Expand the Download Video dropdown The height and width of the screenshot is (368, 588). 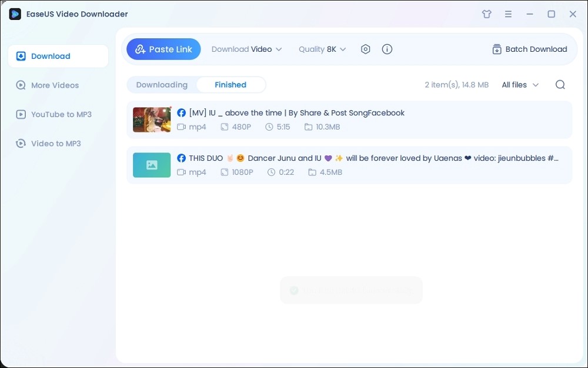click(247, 49)
